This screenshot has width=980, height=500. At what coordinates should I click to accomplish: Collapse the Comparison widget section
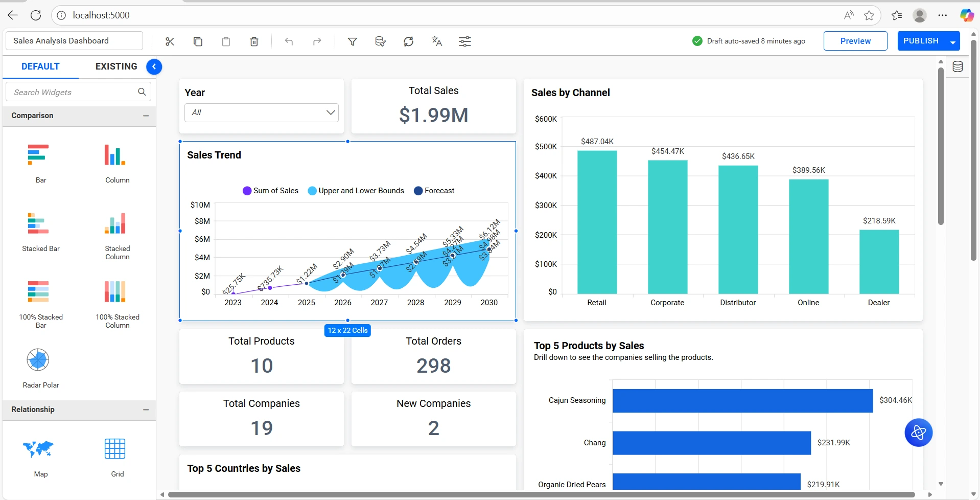(x=146, y=116)
